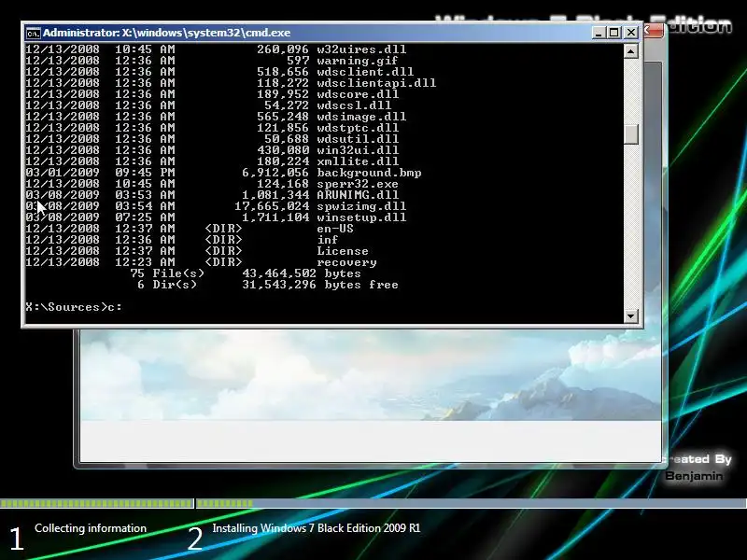Click the warning.gif file entry
This screenshot has width=747, height=560.
point(358,61)
